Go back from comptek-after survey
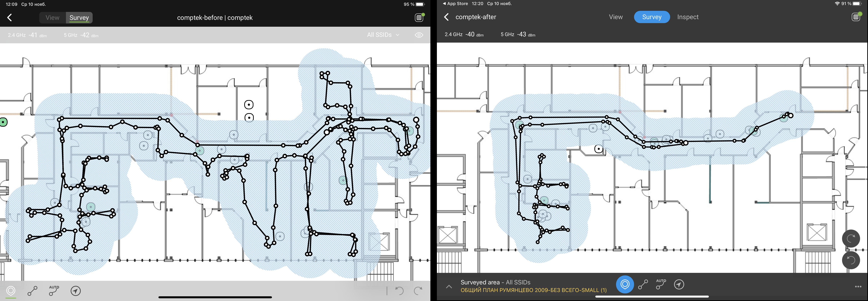 point(446,17)
